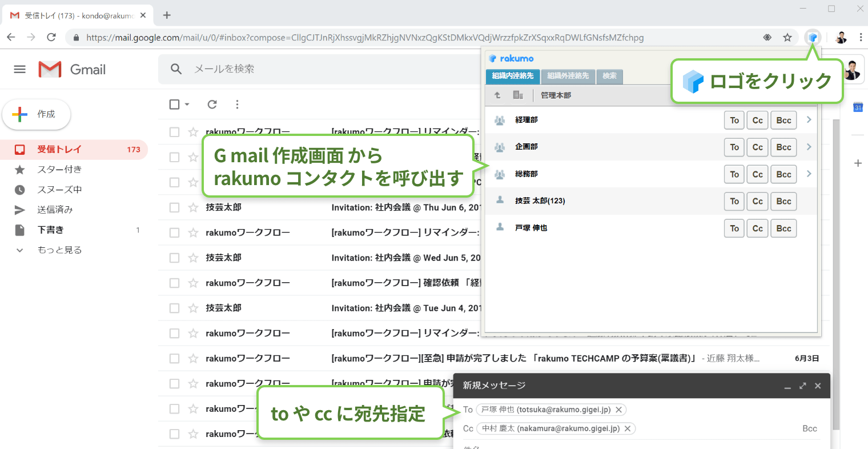The width and height of the screenshot is (868, 449).
Task: Click the browser address bar URL
Action: [x=365, y=38]
